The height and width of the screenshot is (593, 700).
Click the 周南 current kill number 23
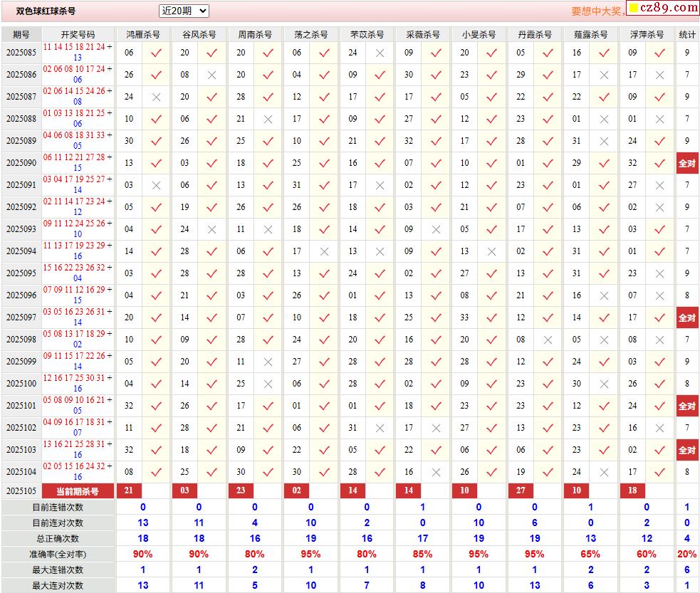(x=241, y=490)
